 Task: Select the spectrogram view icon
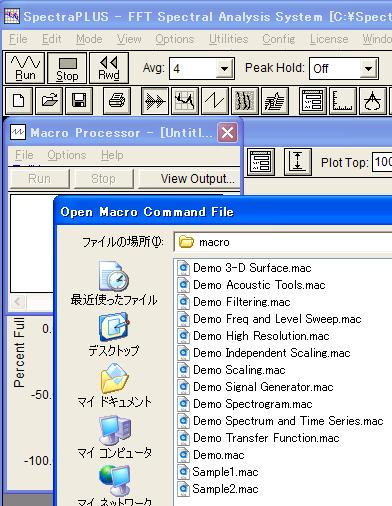pos(245,101)
